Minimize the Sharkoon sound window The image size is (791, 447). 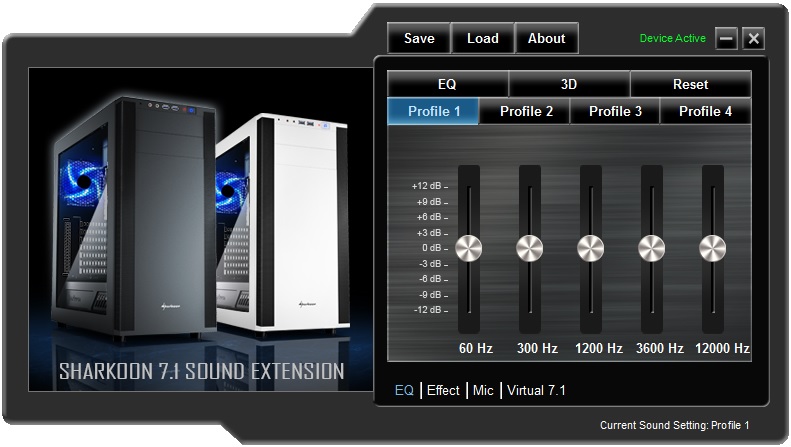point(726,38)
